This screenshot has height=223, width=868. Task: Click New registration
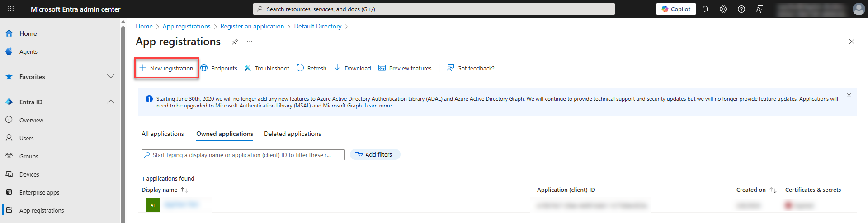(x=166, y=68)
